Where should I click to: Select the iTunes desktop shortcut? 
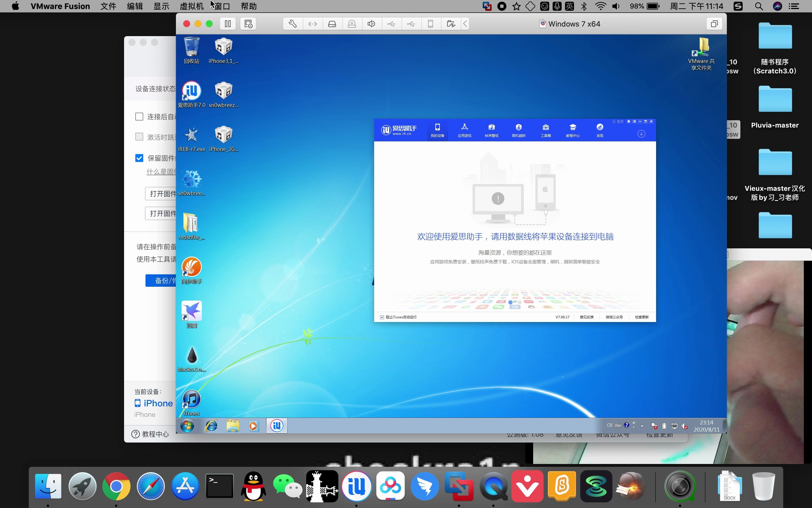192,403
